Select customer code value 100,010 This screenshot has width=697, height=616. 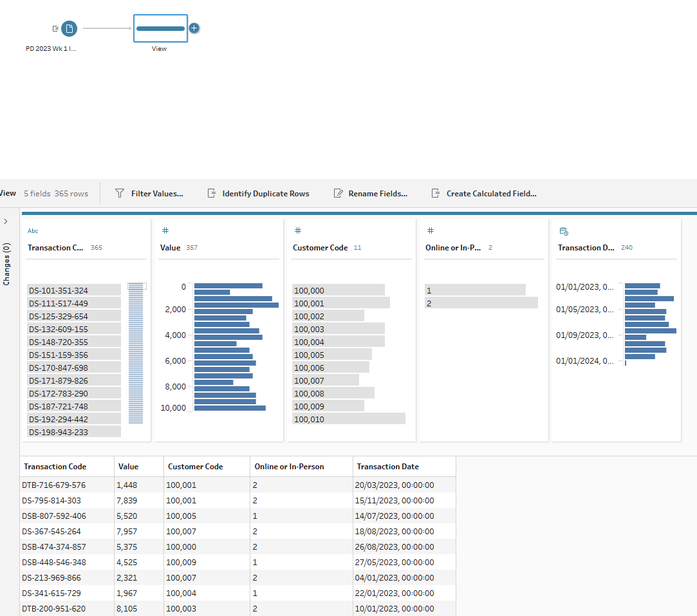pos(348,419)
